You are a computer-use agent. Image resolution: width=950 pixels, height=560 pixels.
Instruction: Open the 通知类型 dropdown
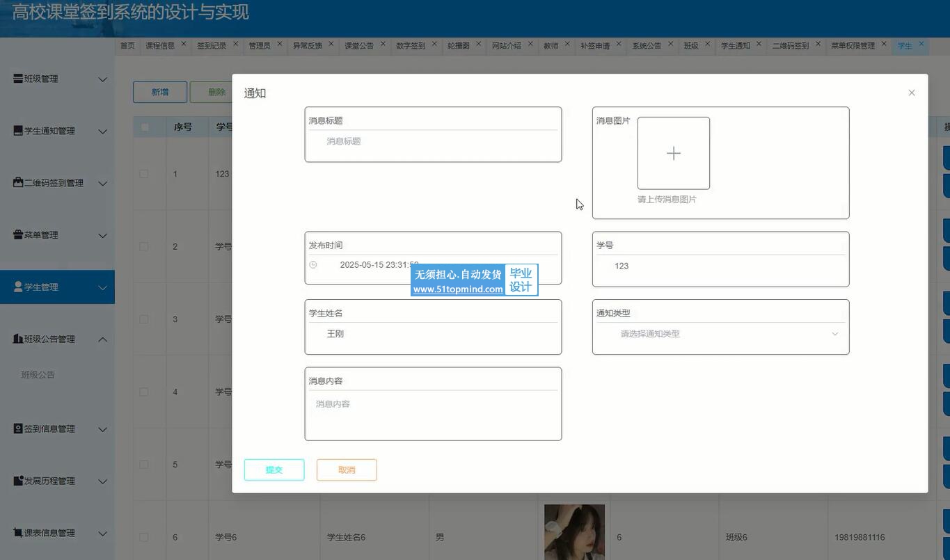[720, 334]
